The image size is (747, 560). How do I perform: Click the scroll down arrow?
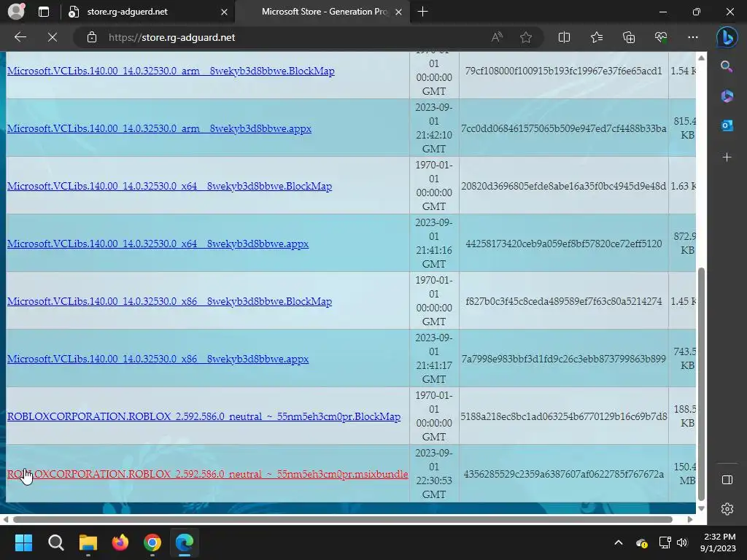point(701,508)
